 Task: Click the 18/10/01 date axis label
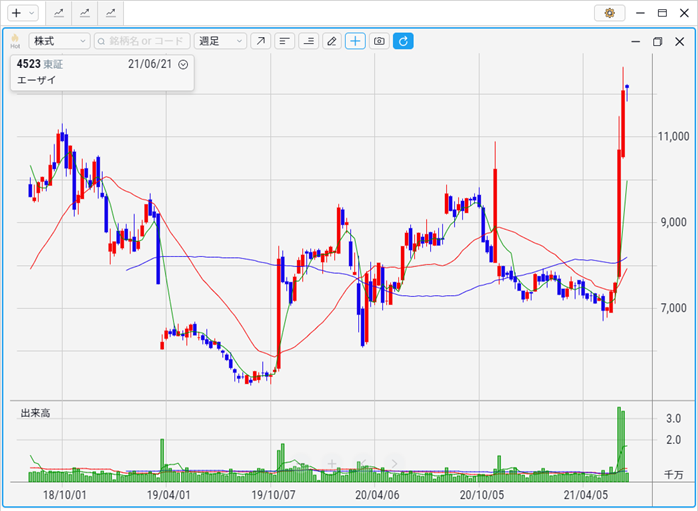pos(65,495)
